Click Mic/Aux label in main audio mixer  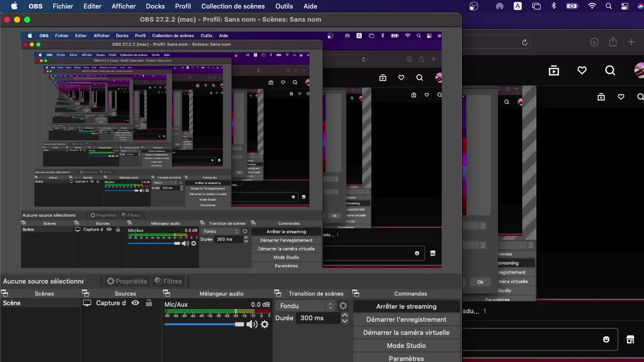176,304
